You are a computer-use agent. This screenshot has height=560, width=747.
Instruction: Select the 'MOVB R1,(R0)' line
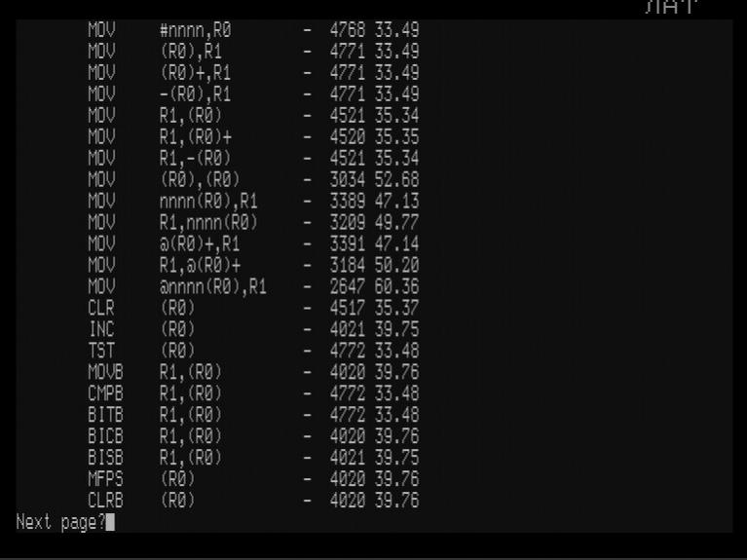[253, 372]
